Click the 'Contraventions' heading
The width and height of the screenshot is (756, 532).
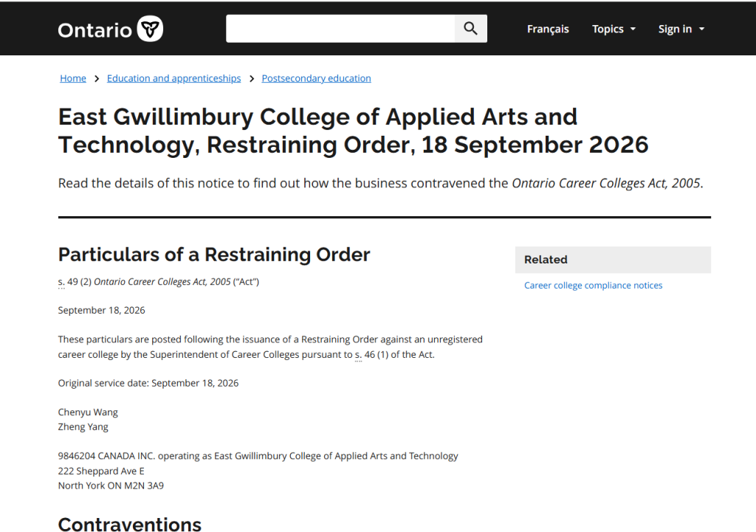(x=130, y=525)
